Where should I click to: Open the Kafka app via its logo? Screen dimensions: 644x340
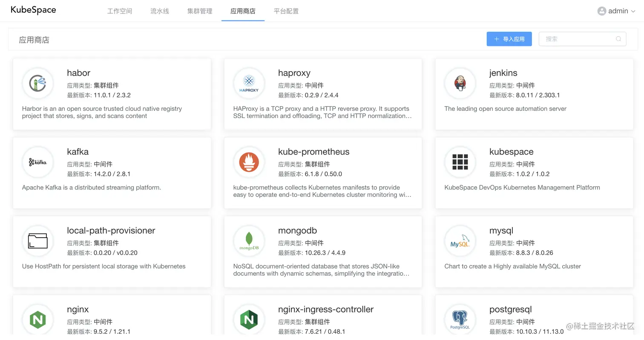click(x=37, y=162)
